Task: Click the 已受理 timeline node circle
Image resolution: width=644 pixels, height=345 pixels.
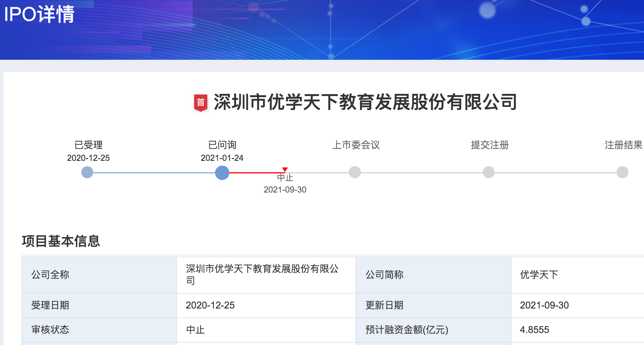Action: pyautogui.click(x=87, y=172)
